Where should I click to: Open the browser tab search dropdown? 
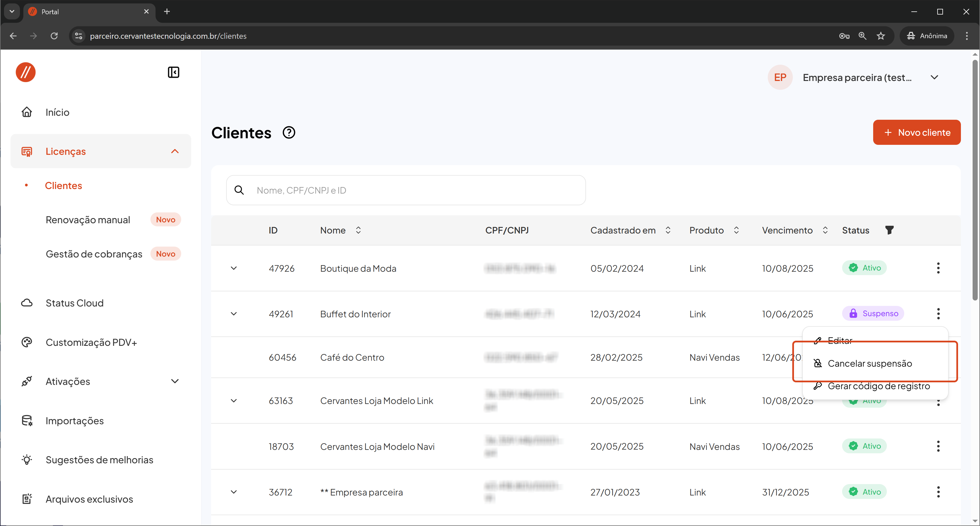[x=12, y=11]
